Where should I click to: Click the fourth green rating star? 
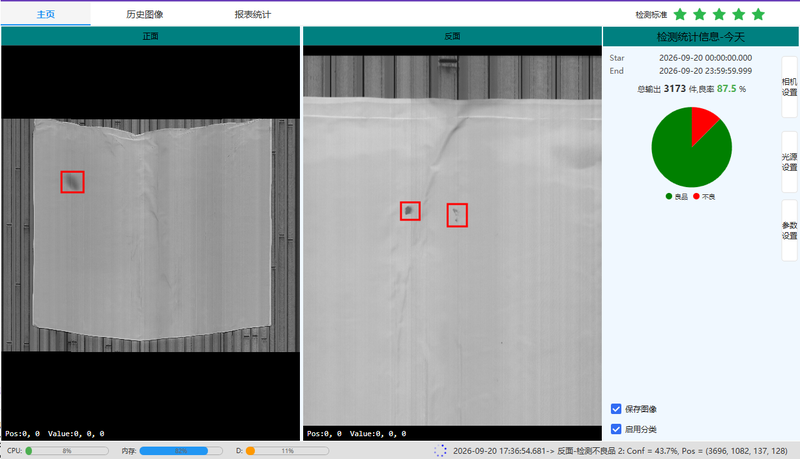(739, 14)
